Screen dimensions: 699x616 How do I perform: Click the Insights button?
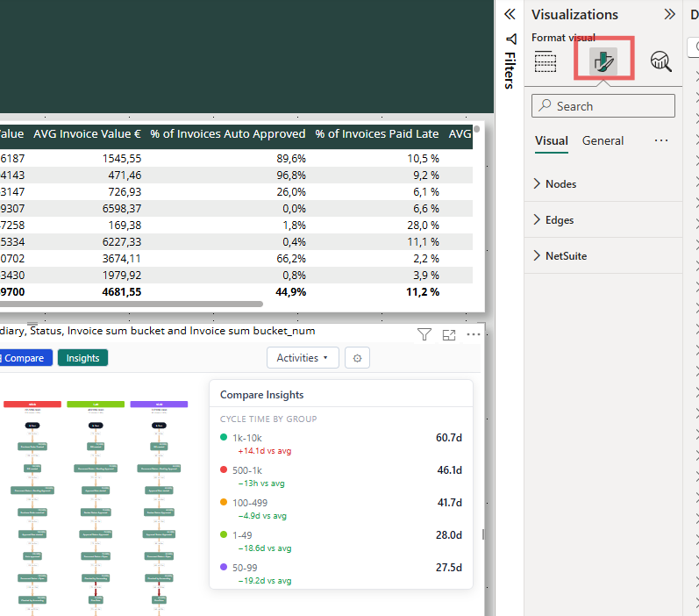pos(83,358)
